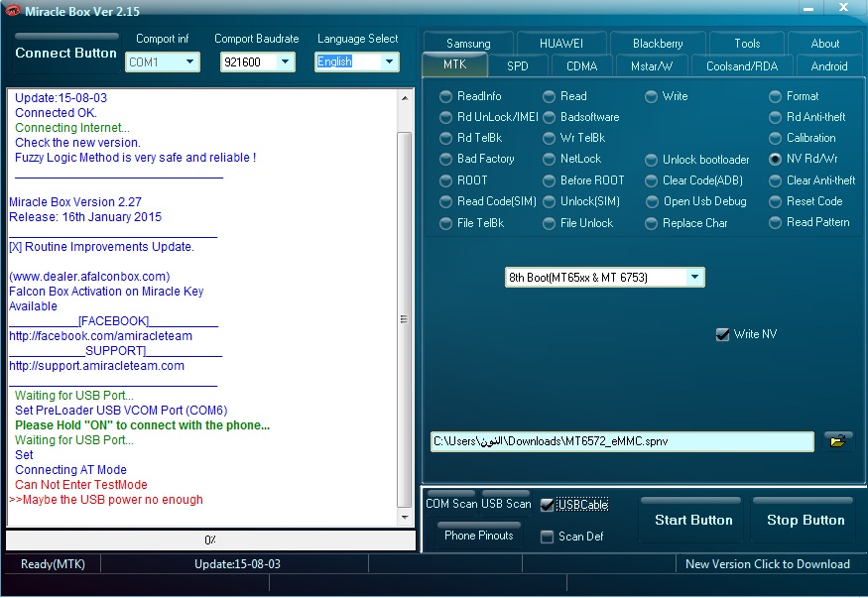
Task: Click the Ready(MTK) status bar entry
Action: point(53,563)
